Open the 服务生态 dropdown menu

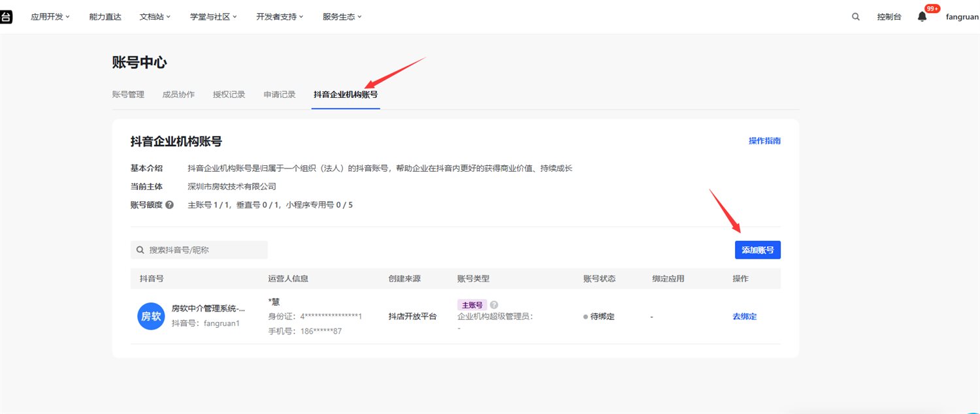click(342, 17)
